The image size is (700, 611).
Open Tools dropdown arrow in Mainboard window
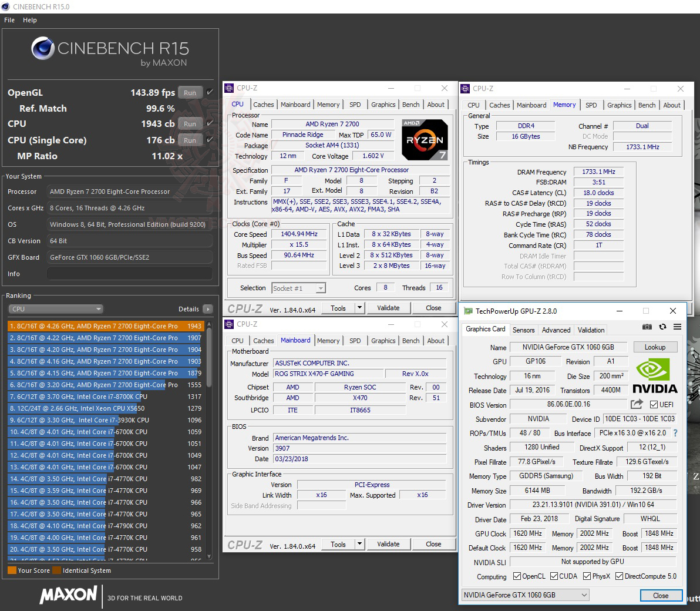pos(360,544)
